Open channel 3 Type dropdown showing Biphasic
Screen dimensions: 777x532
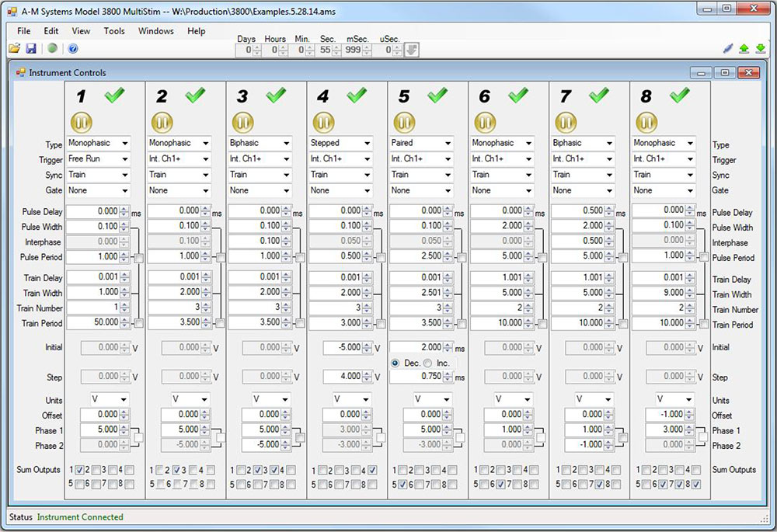pyautogui.click(x=260, y=143)
